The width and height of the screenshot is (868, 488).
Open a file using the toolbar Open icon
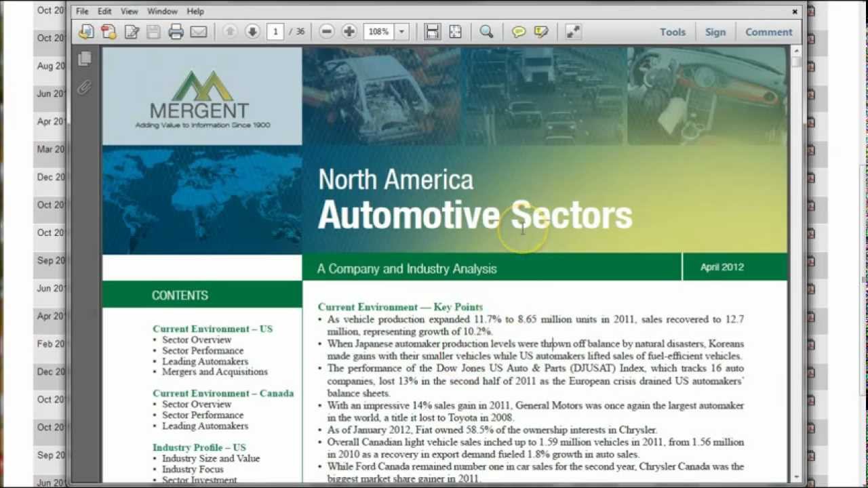coord(86,32)
